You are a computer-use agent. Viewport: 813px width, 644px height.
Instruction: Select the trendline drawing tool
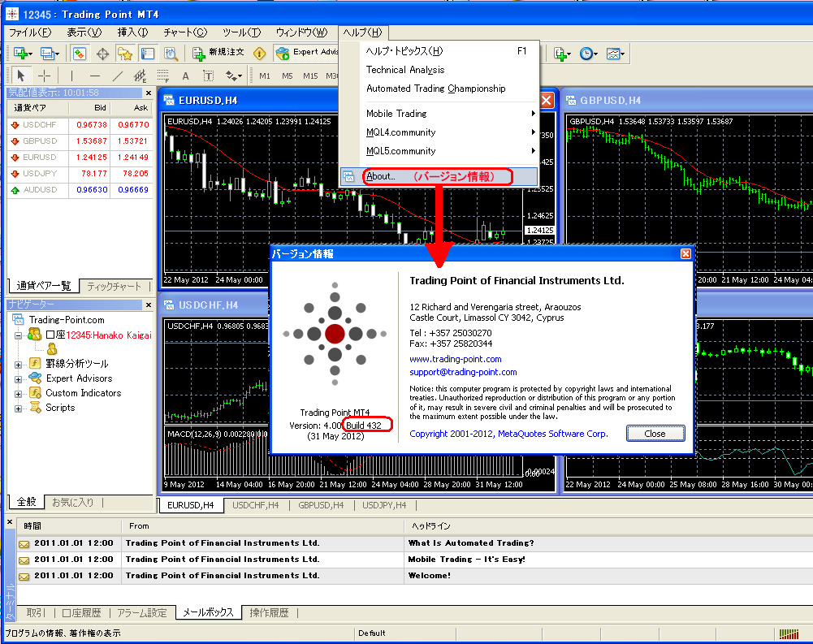coord(118,76)
